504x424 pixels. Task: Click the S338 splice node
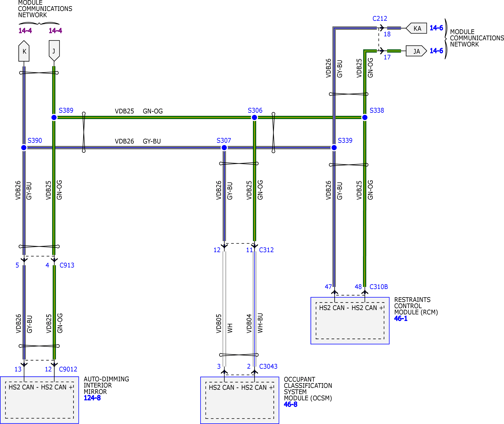click(365, 117)
